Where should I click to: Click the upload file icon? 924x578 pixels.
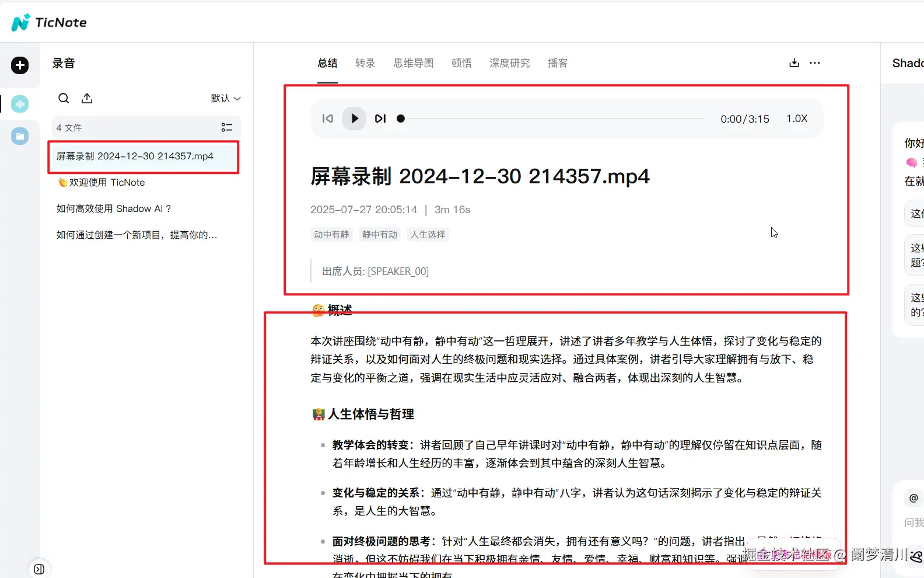(87, 98)
